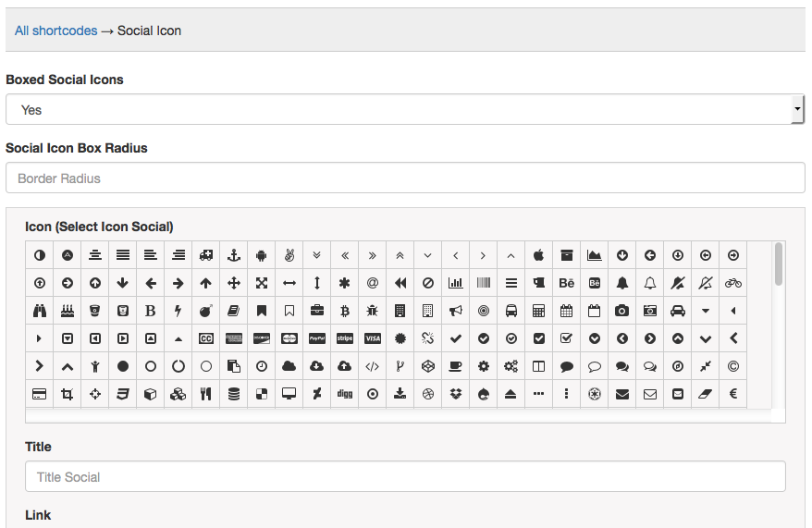Select the bicycle icon
This screenshot has height=528, width=812.
(732, 283)
